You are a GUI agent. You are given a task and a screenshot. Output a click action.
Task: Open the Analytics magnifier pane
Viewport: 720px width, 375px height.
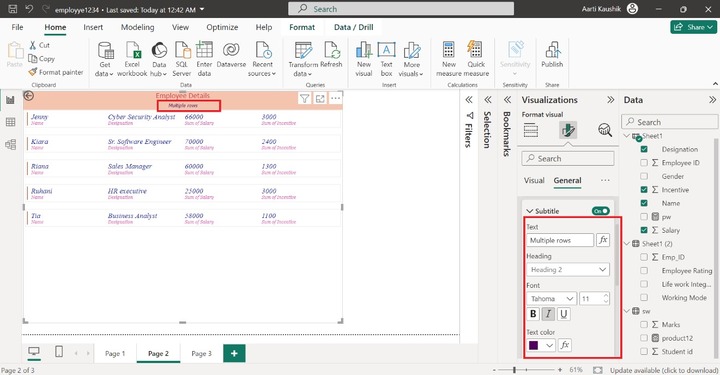point(605,130)
